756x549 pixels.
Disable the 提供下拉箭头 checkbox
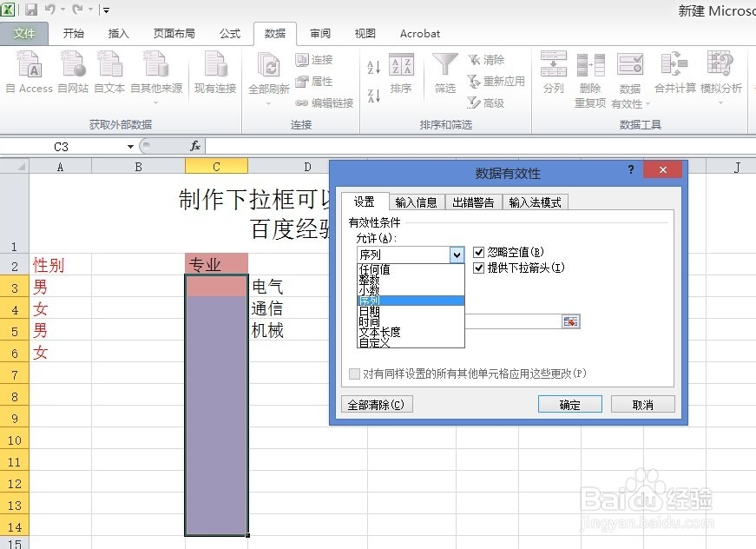pyautogui.click(x=477, y=268)
